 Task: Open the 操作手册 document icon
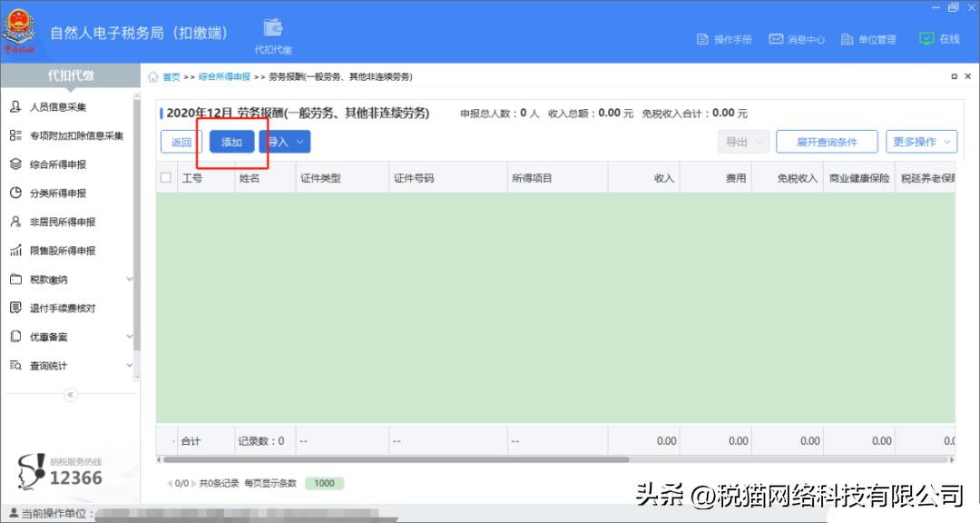click(701, 39)
